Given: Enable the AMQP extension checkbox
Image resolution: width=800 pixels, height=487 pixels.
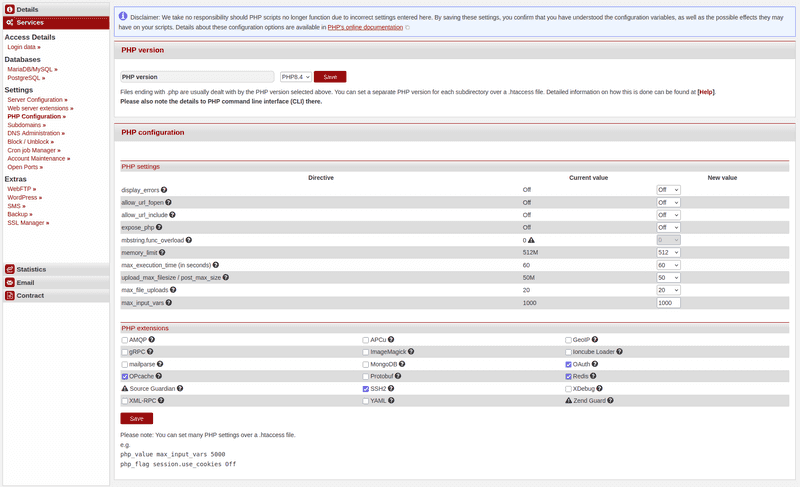Looking at the screenshot, I should pyautogui.click(x=124, y=340).
